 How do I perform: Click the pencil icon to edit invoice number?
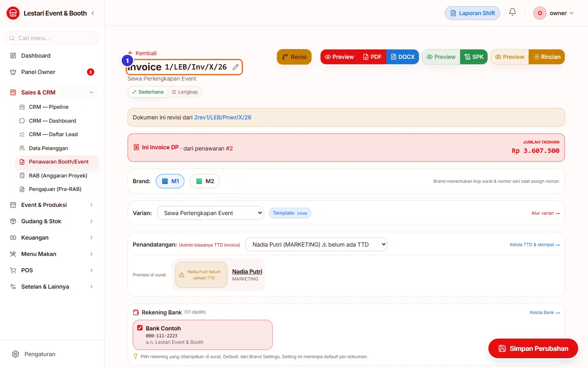(x=236, y=67)
